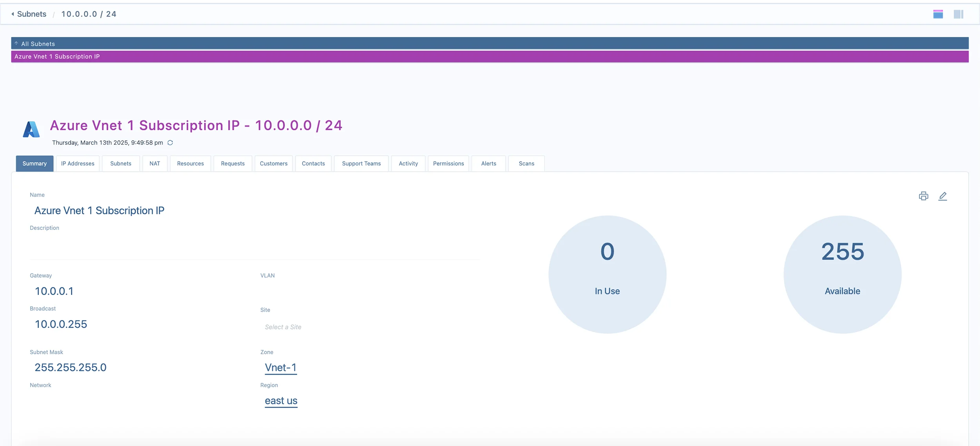The image size is (980, 446).
Task: Open the Scans tab
Action: 526,164
